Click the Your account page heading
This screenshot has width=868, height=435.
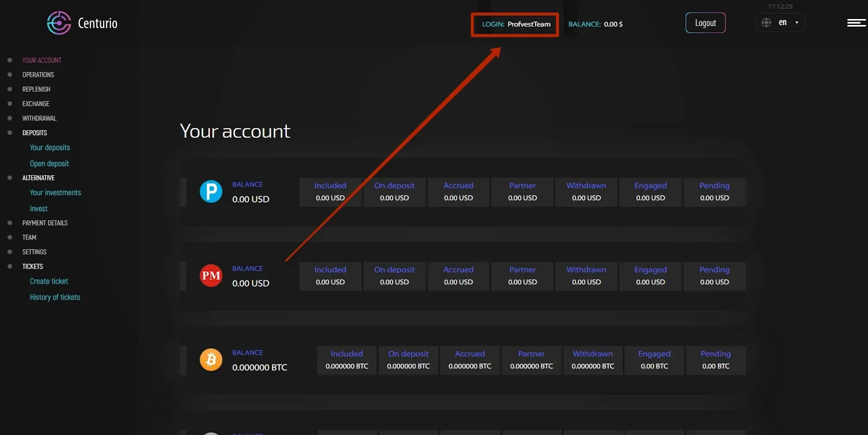point(235,131)
